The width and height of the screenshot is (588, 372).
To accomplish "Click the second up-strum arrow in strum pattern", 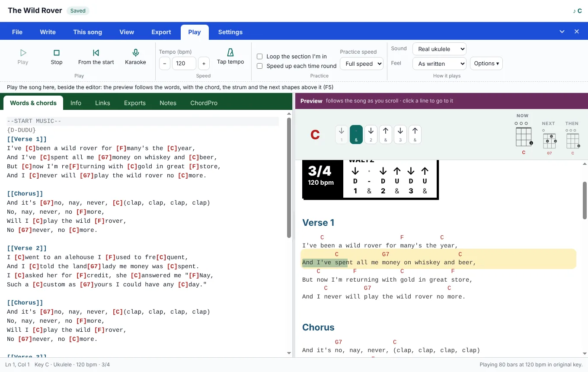I will 415,134.
